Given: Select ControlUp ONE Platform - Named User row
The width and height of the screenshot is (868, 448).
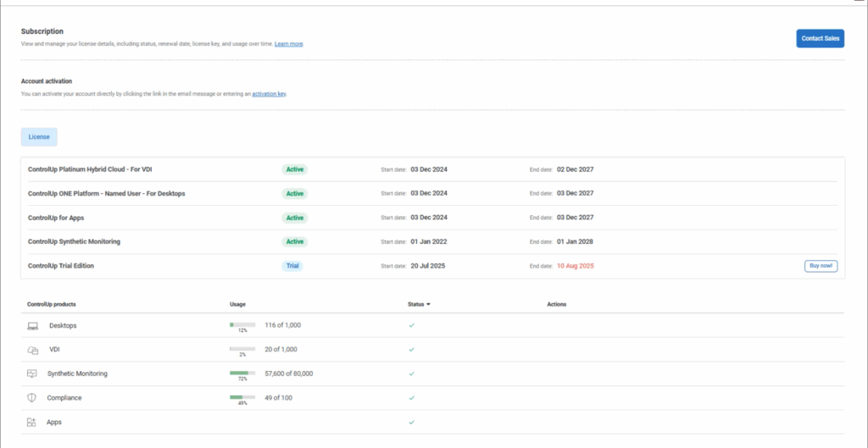Looking at the screenshot, I should click(x=432, y=194).
